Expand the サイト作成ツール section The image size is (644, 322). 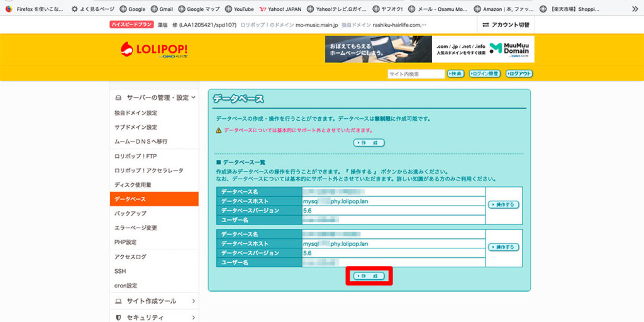point(154,301)
